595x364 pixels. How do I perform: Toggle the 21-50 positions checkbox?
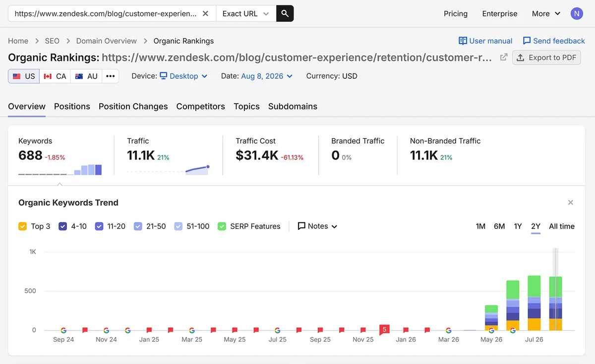[x=138, y=226]
